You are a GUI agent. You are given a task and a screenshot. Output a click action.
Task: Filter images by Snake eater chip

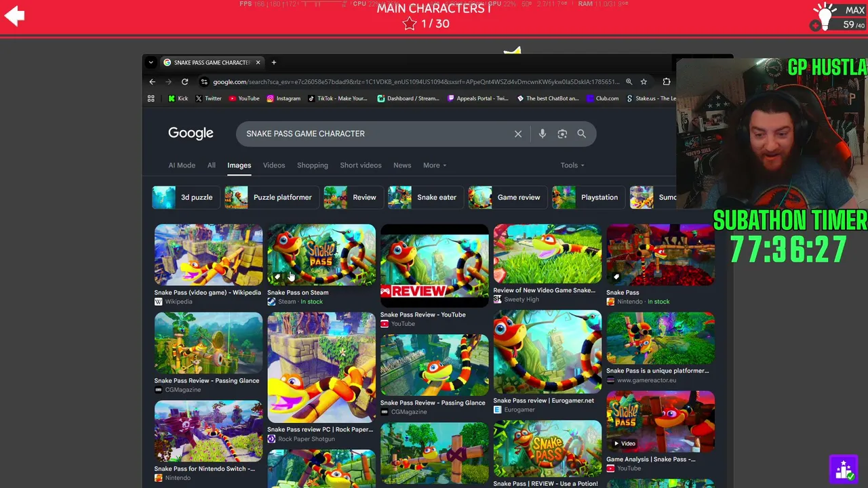[425, 197]
